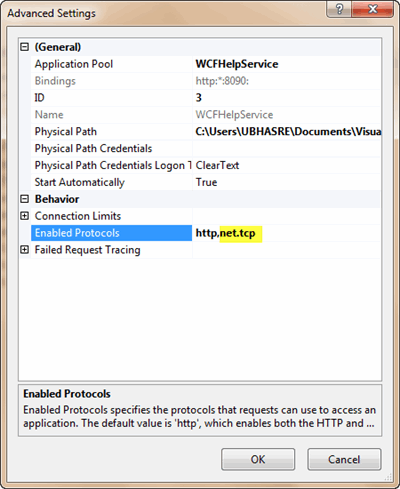Close the Advanced Settings dialog
The width and height of the screenshot is (400, 489).
click(x=373, y=9)
